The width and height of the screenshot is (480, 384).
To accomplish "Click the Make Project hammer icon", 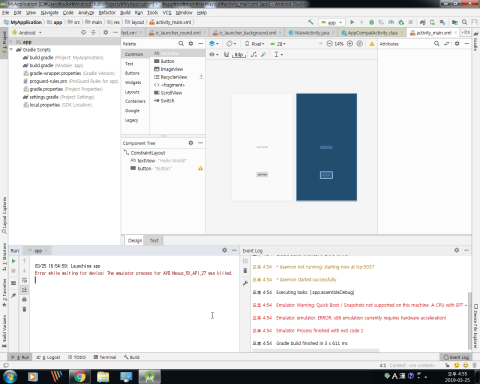I will coord(311,22).
